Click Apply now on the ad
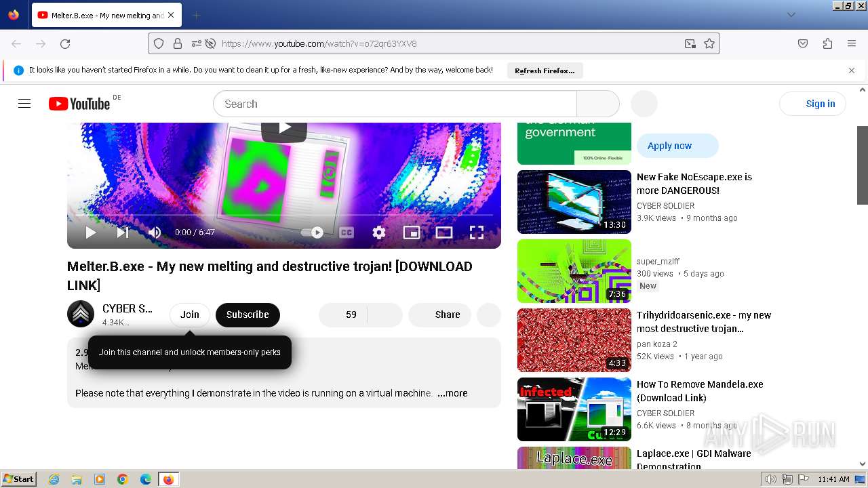 coord(677,146)
